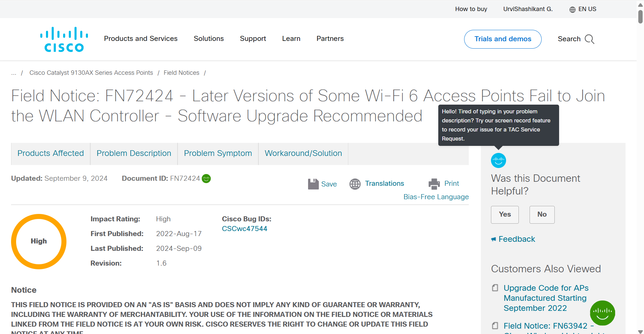
Task: Jump to Workaround/Solution section
Action: (303, 154)
